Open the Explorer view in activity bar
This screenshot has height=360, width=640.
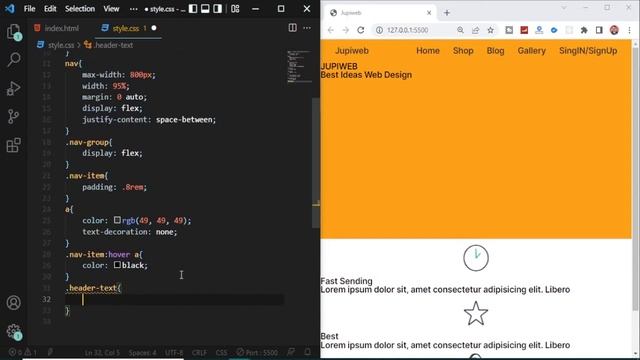pos(13,31)
